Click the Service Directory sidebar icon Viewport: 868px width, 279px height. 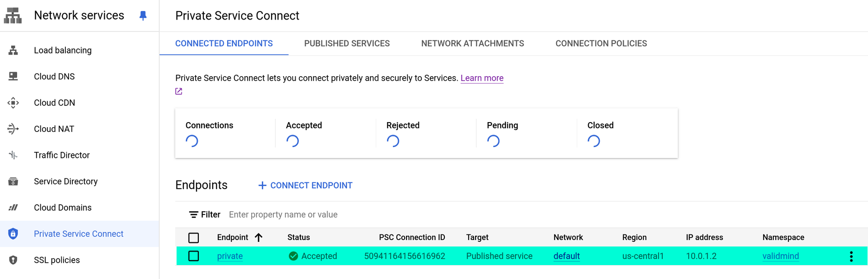[x=13, y=182]
